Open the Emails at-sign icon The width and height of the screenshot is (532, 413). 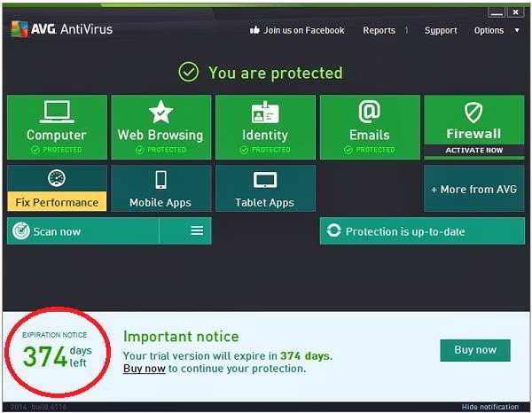(x=370, y=111)
